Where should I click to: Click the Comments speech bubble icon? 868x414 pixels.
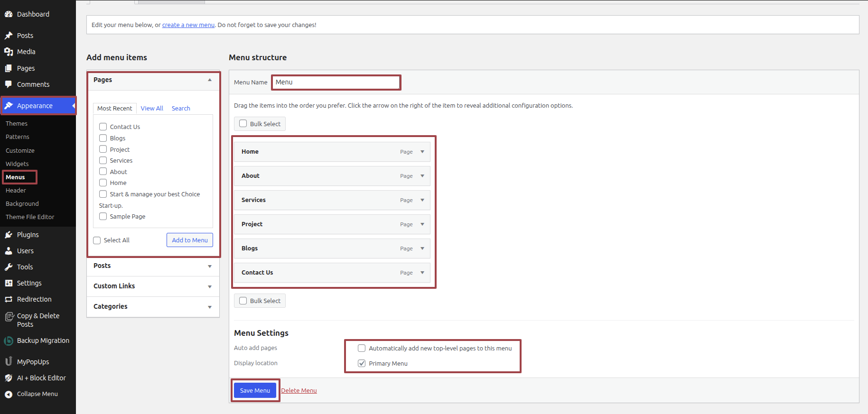point(9,84)
